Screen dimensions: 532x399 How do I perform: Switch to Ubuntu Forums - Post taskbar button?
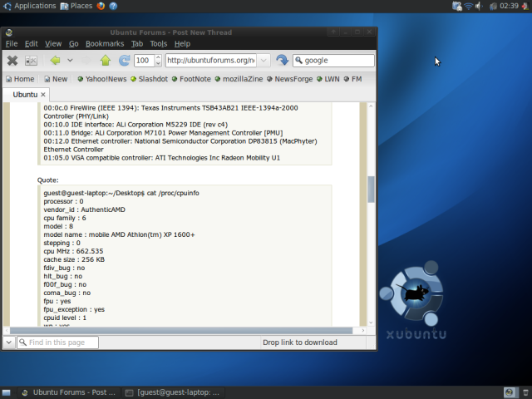[x=68, y=392]
